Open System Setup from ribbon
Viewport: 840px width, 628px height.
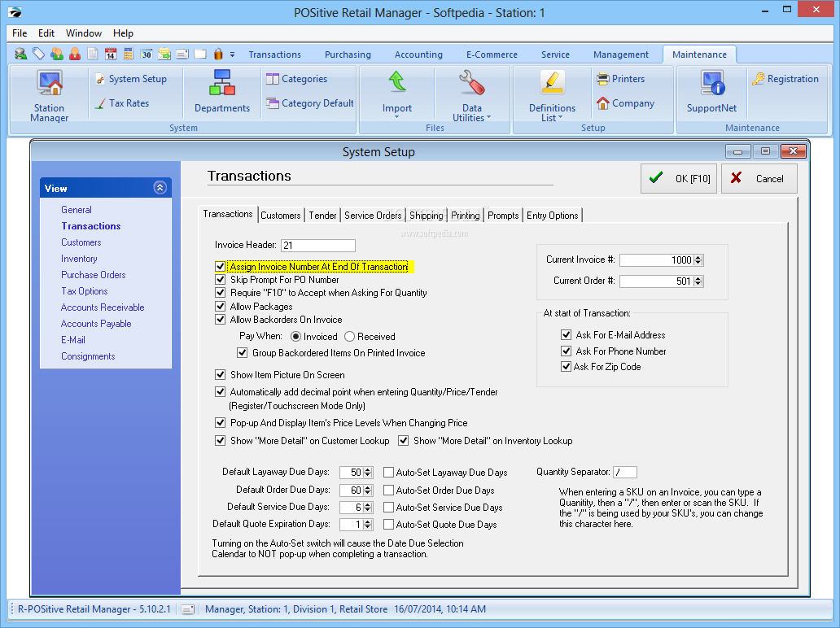click(x=131, y=79)
